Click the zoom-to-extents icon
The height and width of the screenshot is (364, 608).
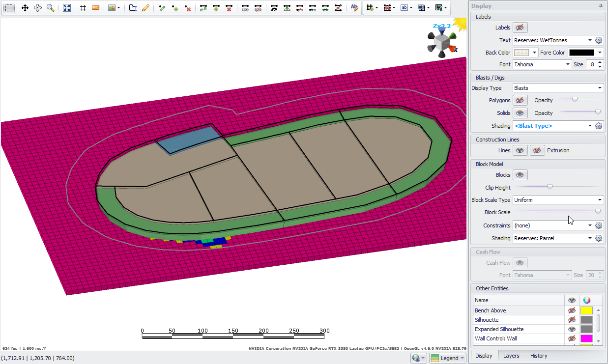(67, 8)
